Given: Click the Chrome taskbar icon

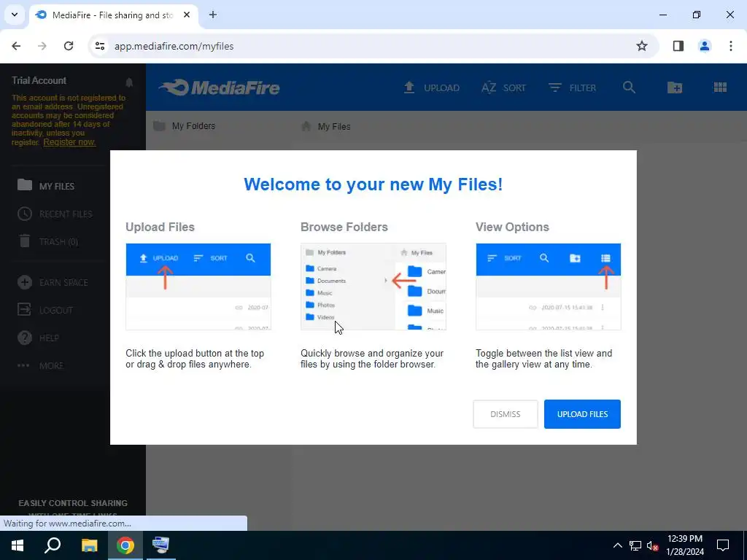Looking at the screenshot, I should (125, 545).
